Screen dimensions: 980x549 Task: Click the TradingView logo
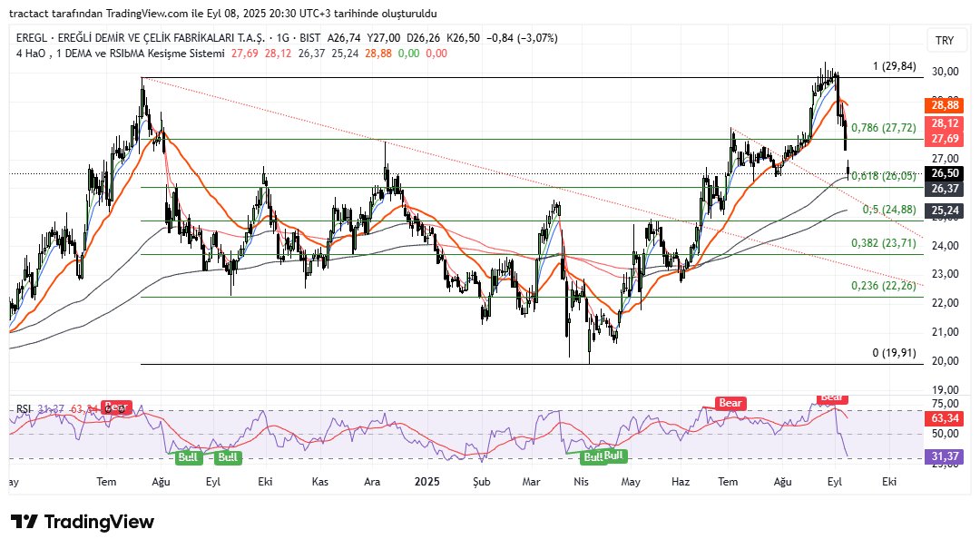[83, 522]
